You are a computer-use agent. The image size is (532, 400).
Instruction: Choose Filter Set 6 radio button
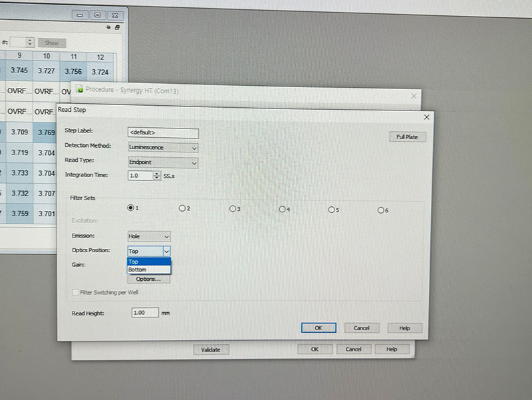(380, 210)
